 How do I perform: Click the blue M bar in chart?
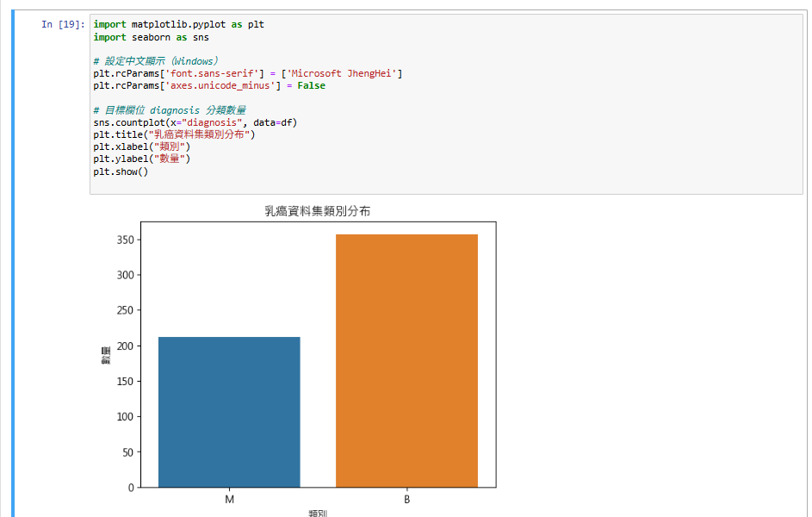click(x=229, y=413)
